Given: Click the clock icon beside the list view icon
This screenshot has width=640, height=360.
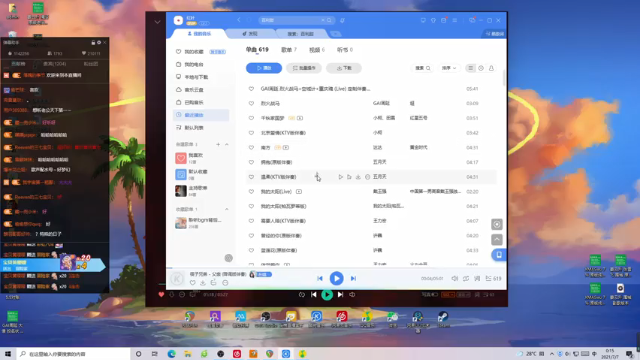Looking at the screenshot, I should click(481, 68).
